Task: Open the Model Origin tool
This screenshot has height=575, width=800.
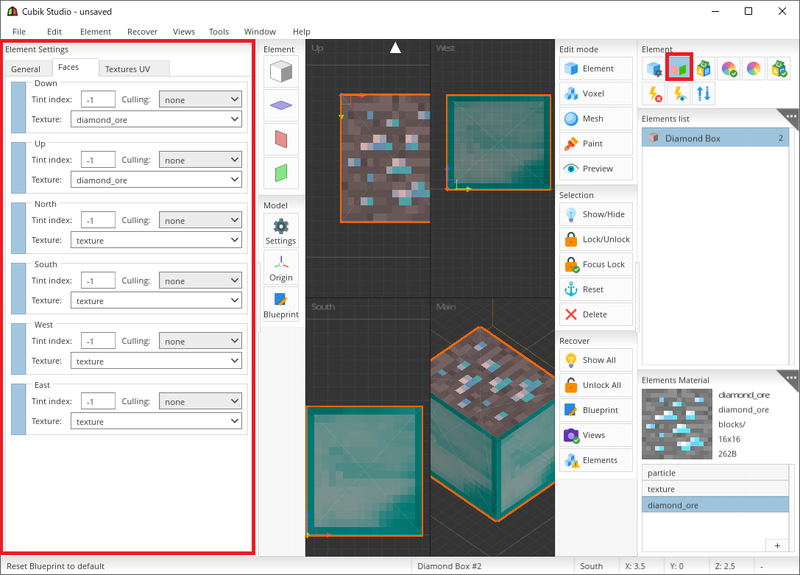Action: 281,267
